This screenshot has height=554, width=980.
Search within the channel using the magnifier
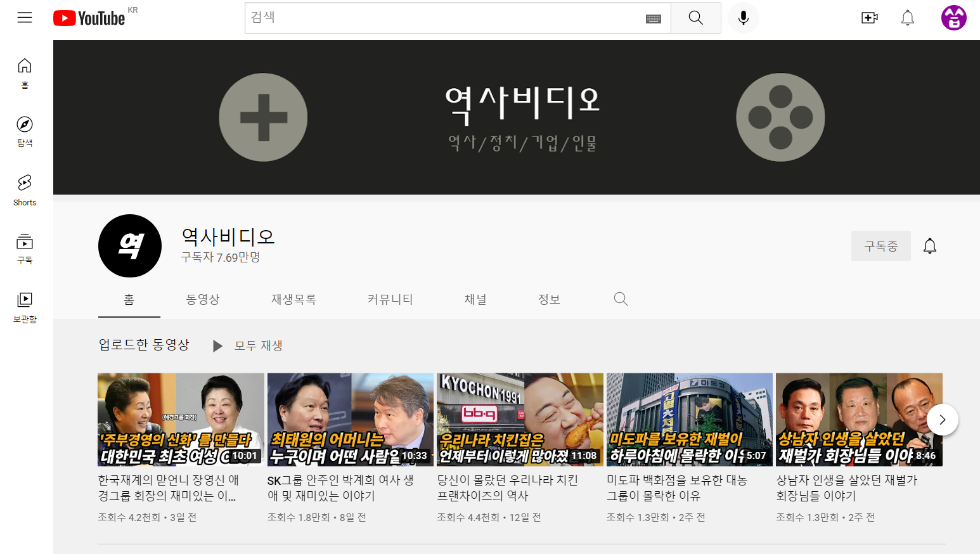coord(621,299)
